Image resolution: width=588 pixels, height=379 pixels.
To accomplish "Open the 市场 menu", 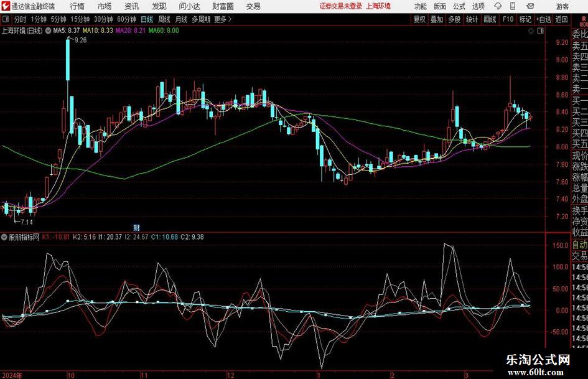I will (105, 6).
